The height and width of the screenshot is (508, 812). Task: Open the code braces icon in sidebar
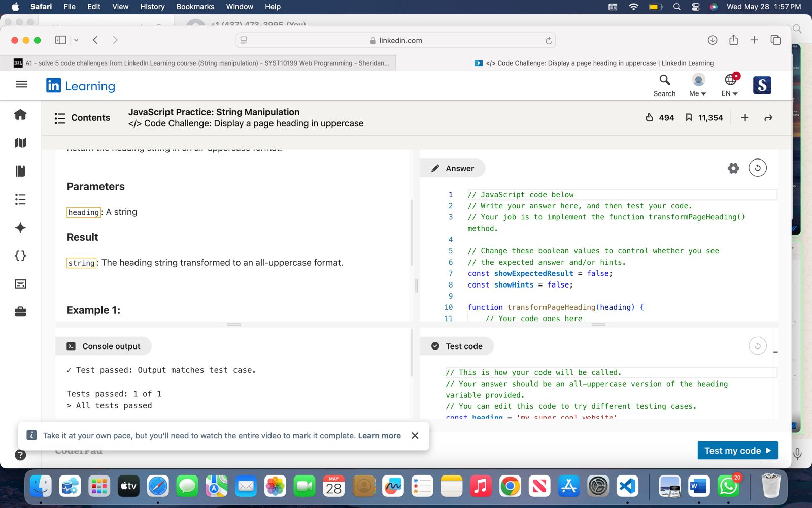tap(20, 256)
